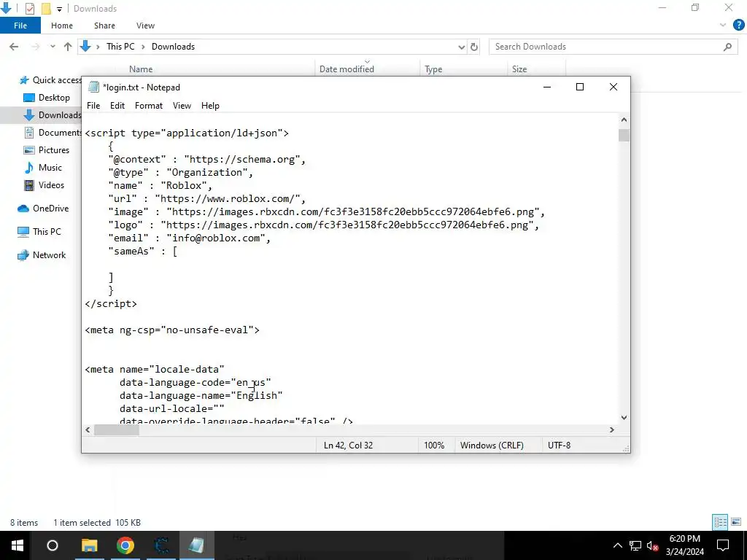Screen dimensions: 747x560
Task: Open recent locations dropdown arrow
Action: pyautogui.click(x=53, y=47)
